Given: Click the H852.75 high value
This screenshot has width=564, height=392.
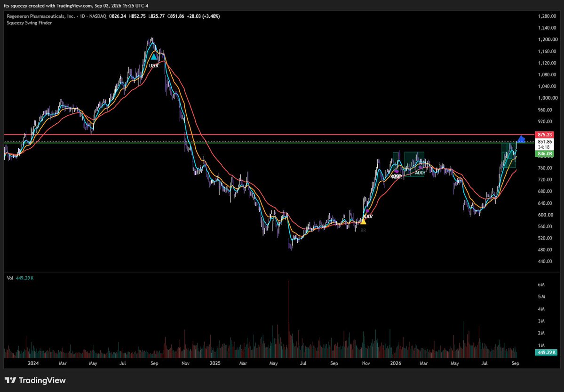Looking at the screenshot, I should [x=137, y=16].
